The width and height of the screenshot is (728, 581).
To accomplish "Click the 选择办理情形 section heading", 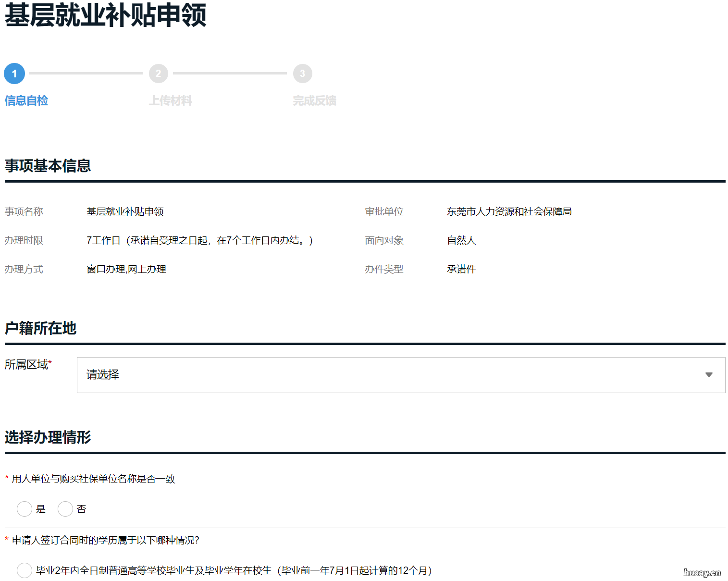I will pyautogui.click(x=48, y=438).
